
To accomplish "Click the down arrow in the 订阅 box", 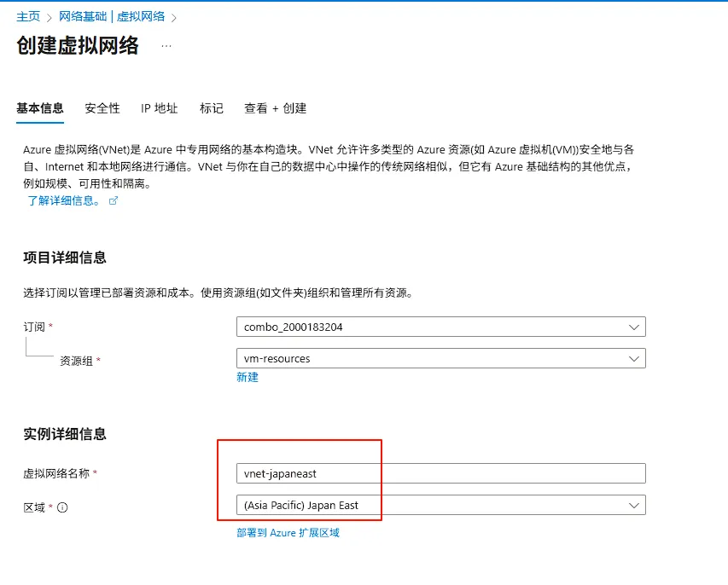I will pos(633,327).
